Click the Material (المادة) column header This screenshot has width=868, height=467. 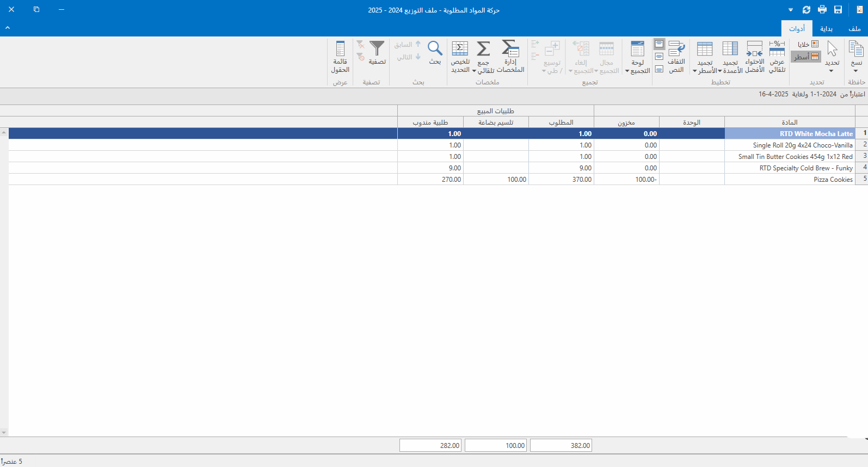(x=790, y=122)
